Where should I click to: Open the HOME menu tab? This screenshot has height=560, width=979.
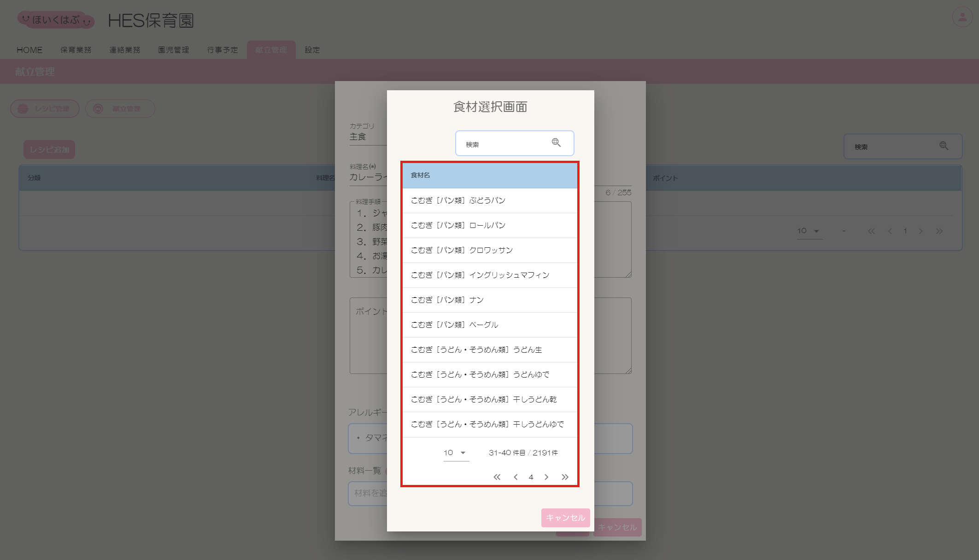pos(29,50)
